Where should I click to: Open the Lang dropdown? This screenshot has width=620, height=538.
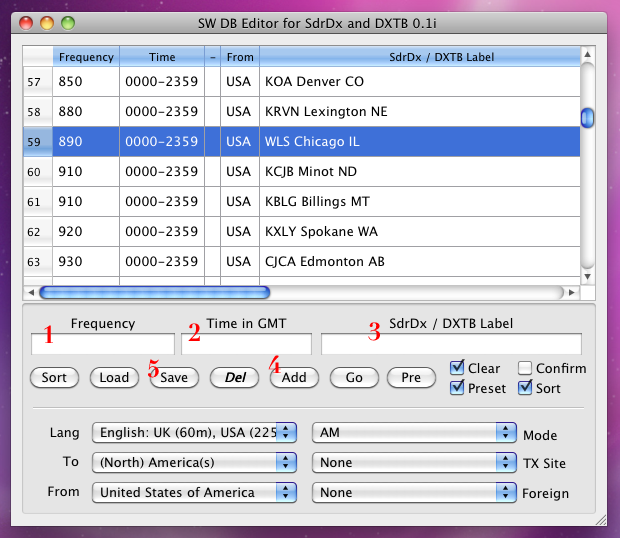coord(194,432)
